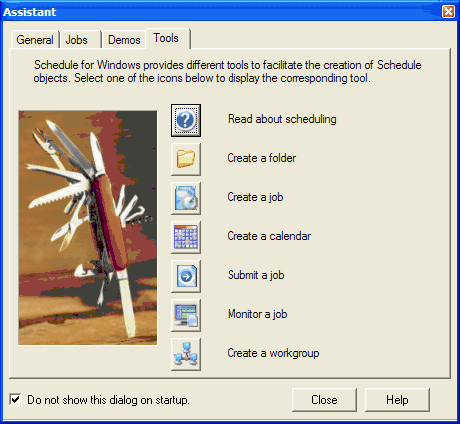
Task: Open the Create a job tool icon
Action: tap(186, 198)
